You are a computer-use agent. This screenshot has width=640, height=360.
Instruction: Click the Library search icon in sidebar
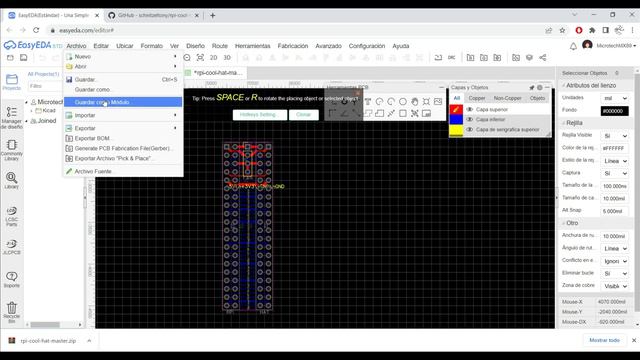point(11,180)
